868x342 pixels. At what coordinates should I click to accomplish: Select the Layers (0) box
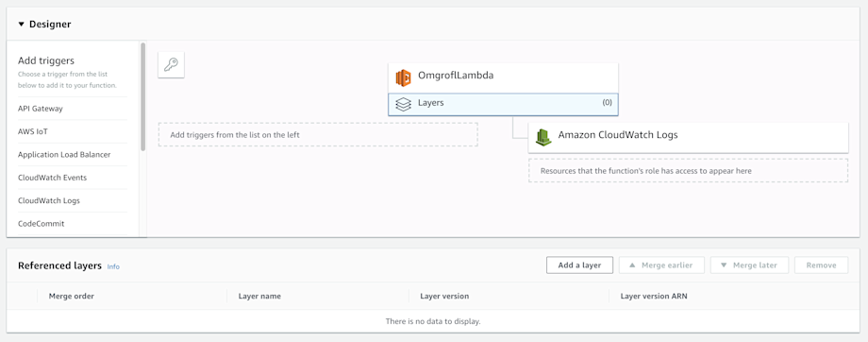(503, 104)
